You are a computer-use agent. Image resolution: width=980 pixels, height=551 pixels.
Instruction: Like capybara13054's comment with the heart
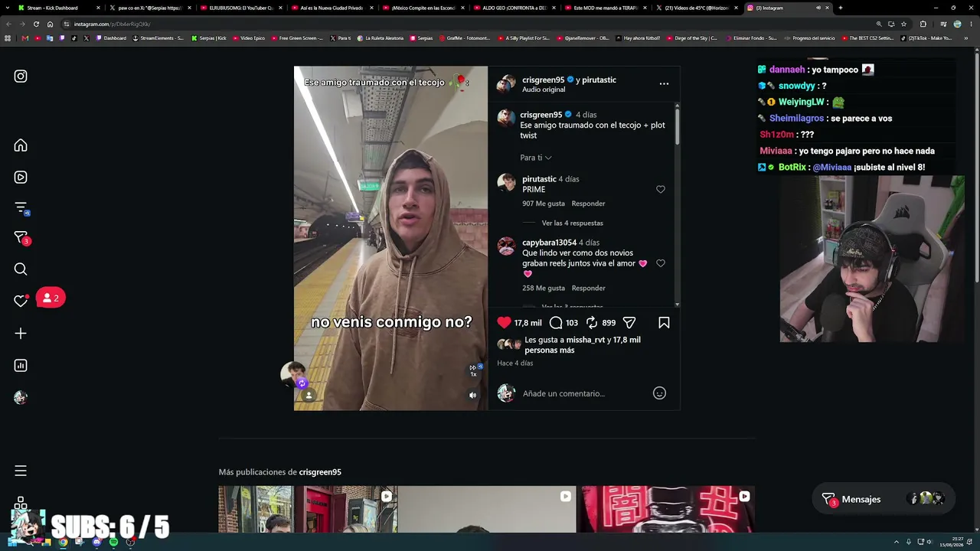[661, 263]
